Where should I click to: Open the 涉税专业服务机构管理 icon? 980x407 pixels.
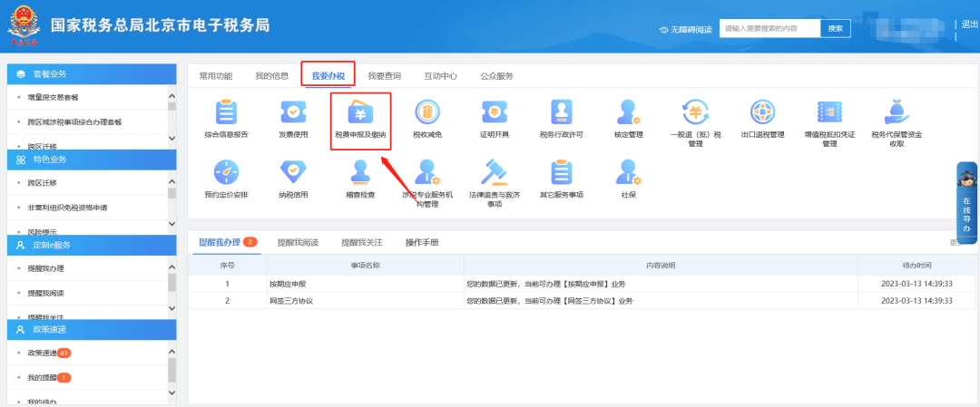coord(427,173)
